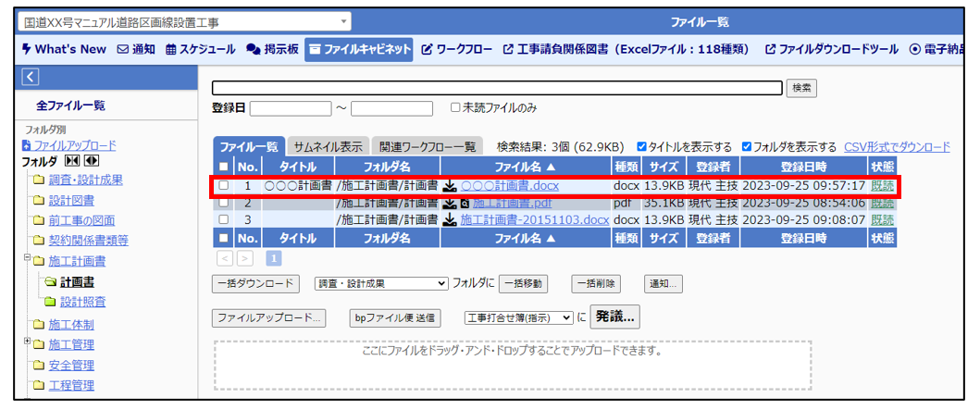Click the 一括ダウンロード button
Screen dimensions: 980x410
256,283
